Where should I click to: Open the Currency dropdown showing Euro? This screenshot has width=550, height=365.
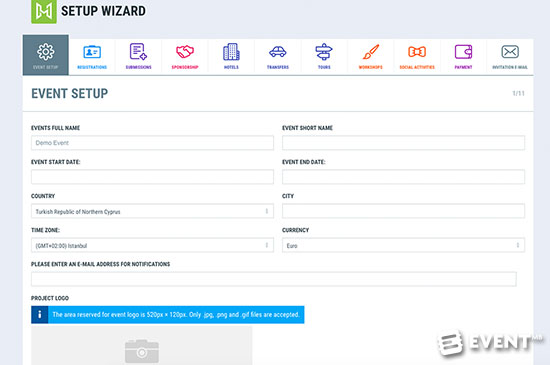click(x=403, y=245)
